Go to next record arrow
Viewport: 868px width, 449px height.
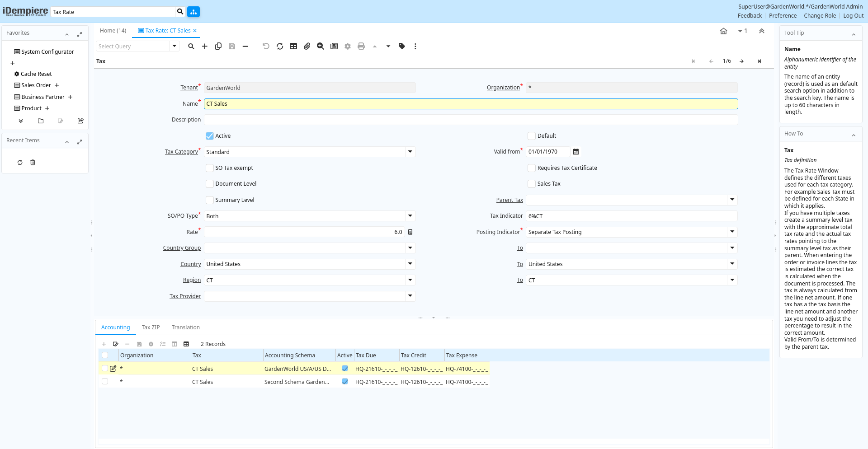click(742, 61)
